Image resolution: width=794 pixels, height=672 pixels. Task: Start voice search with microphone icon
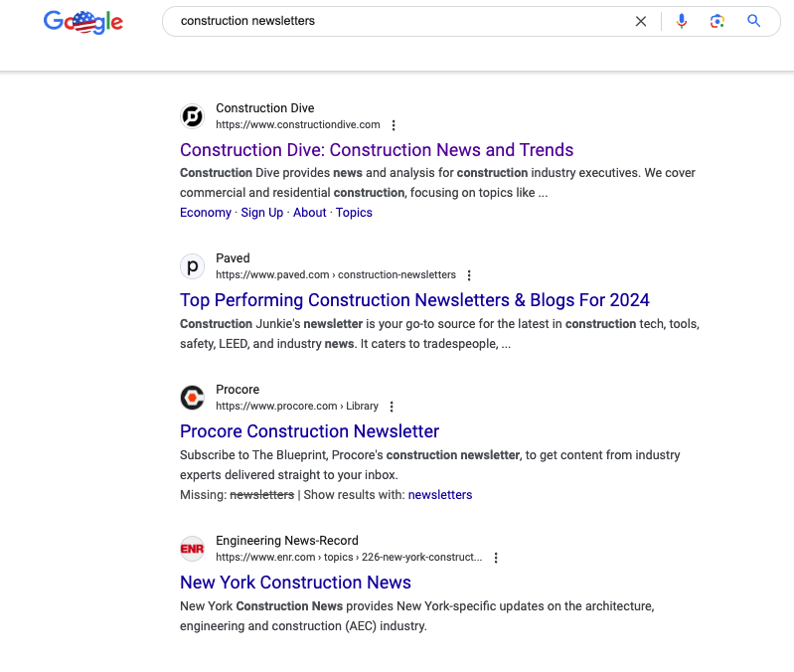click(x=682, y=21)
